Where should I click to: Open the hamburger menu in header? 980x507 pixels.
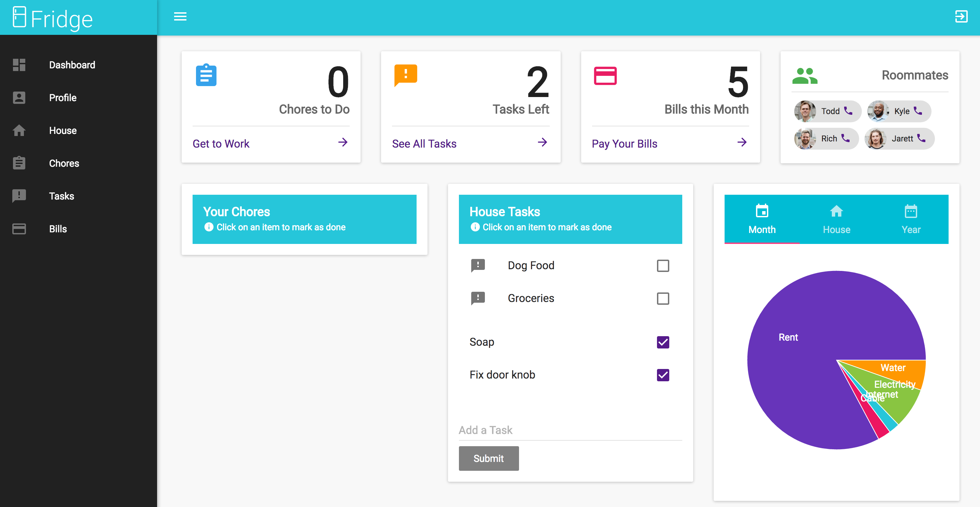[180, 17]
